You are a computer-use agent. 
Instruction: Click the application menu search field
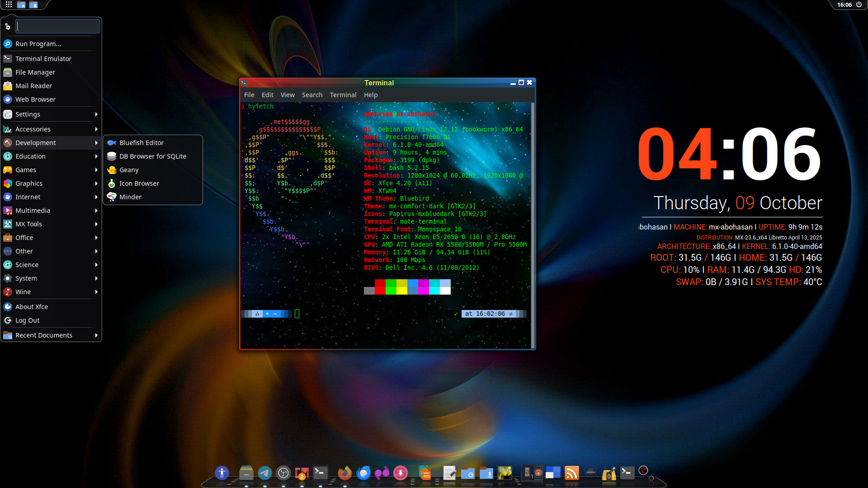[x=57, y=26]
